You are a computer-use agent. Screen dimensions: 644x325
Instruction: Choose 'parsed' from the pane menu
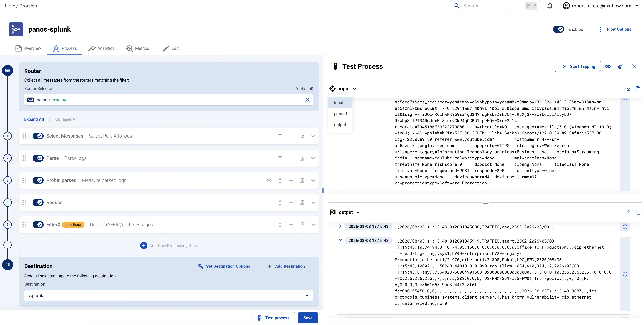pos(340,114)
